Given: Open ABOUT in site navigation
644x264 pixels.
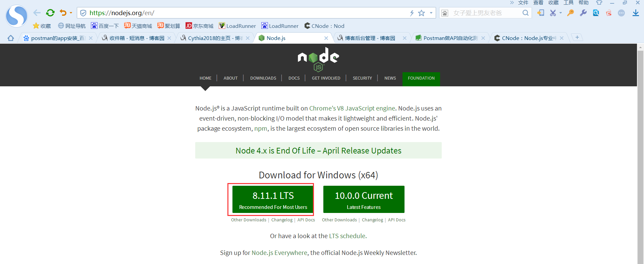Looking at the screenshot, I should 230,78.
